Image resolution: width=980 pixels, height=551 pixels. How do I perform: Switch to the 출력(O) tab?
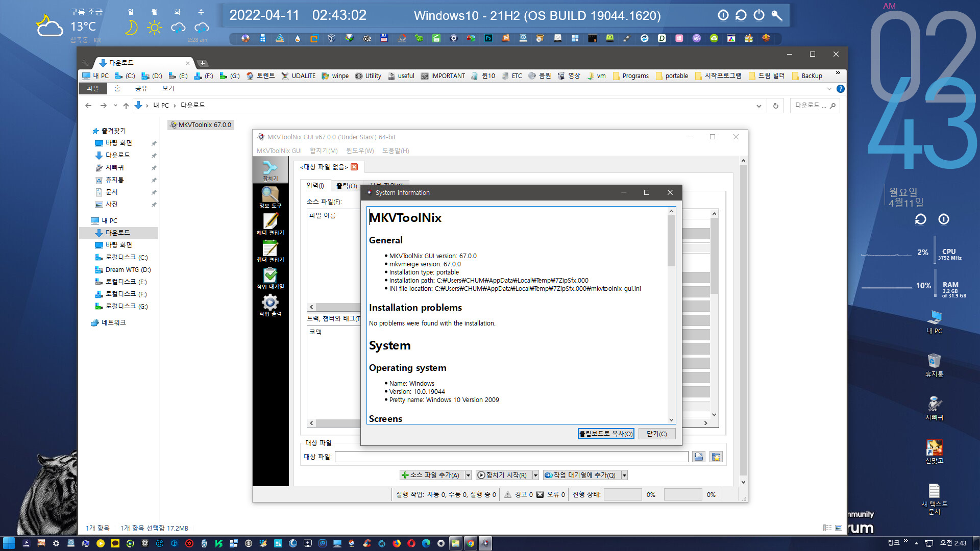coord(346,186)
